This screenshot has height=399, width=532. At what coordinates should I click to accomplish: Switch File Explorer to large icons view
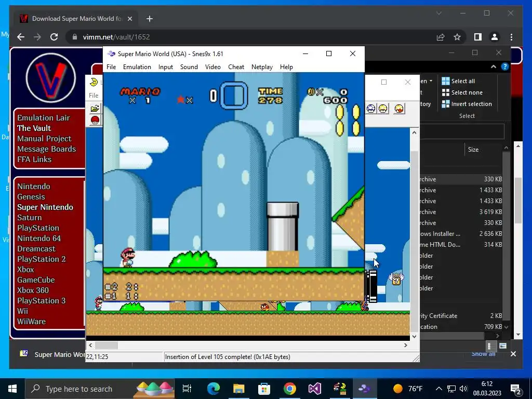pos(503,346)
